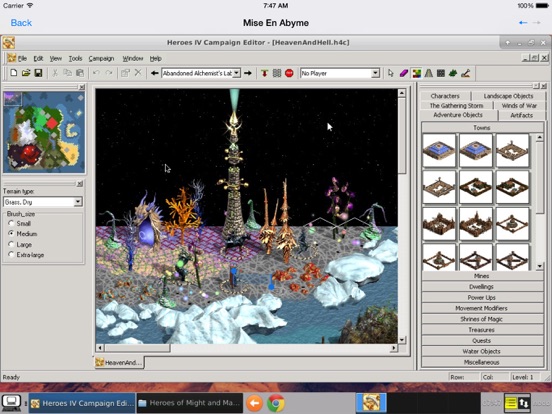Collapse the Towns section header

click(x=482, y=127)
